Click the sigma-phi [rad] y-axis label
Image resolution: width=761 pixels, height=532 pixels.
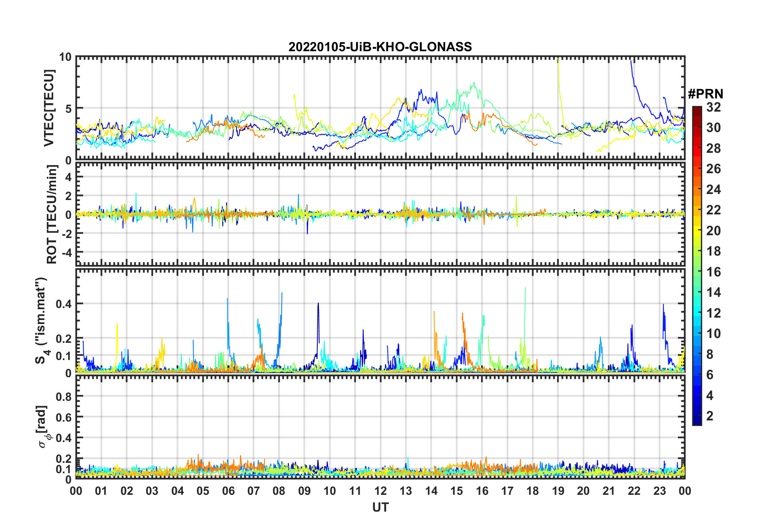[x=42, y=427]
